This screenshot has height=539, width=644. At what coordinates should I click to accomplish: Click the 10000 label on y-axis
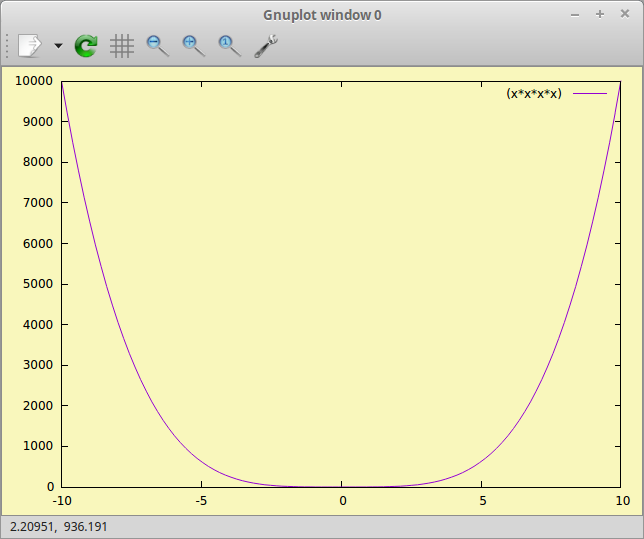point(36,81)
